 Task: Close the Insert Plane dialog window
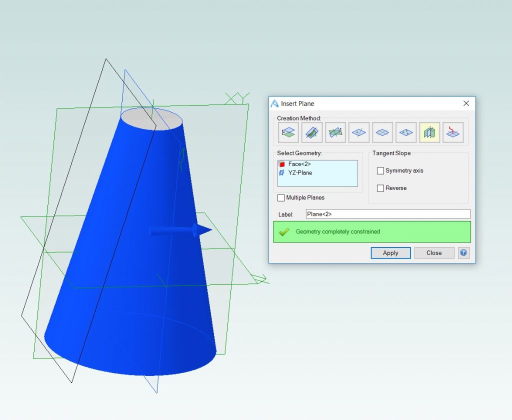click(466, 103)
